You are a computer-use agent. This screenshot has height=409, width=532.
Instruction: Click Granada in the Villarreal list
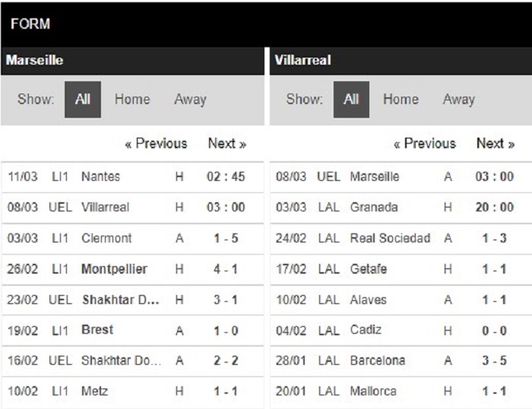374,207
